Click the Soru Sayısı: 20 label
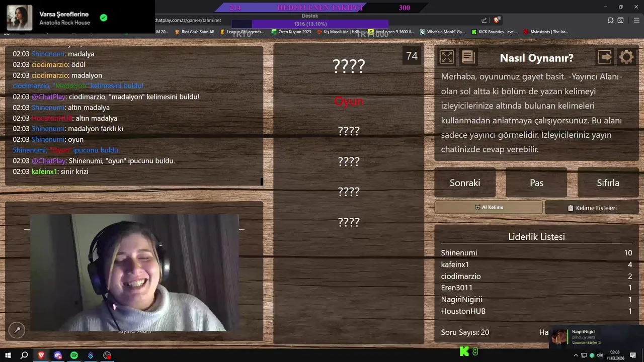644x362 pixels. pyautogui.click(x=465, y=332)
